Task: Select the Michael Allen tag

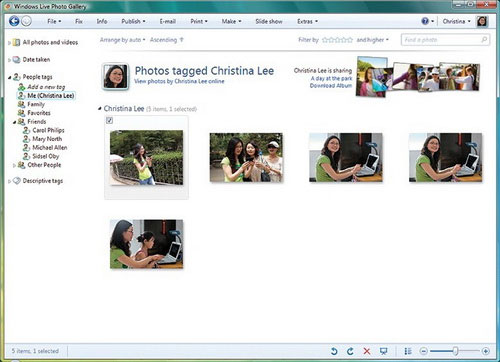Action: [x=45, y=148]
